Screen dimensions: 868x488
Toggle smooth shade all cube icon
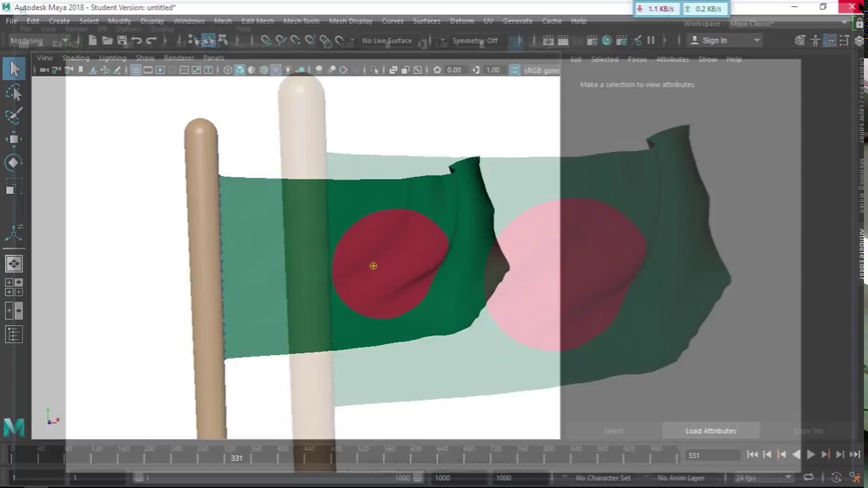click(239, 70)
